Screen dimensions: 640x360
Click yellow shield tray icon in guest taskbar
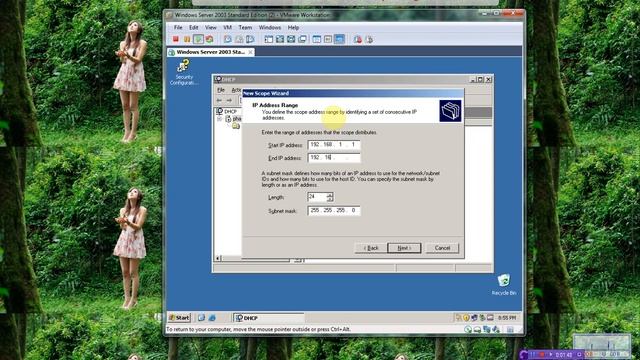pyautogui.click(x=466, y=318)
